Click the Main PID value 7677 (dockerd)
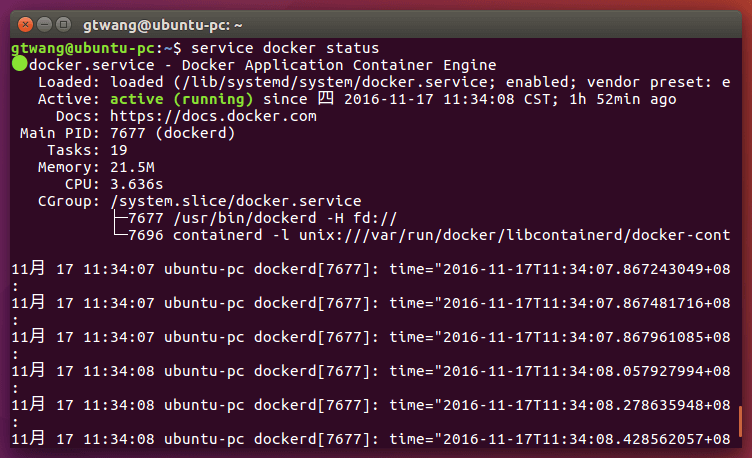This screenshot has height=458, width=752. pyautogui.click(x=173, y=133)
